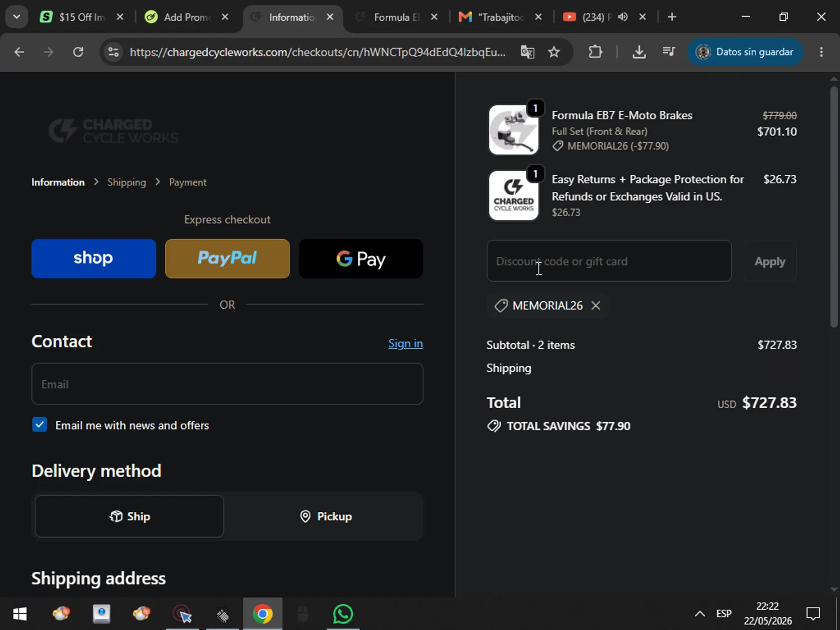840x630 pixels.
Task: Switch to the 'Add Promo' tab
Action: [x=186, y=17]
